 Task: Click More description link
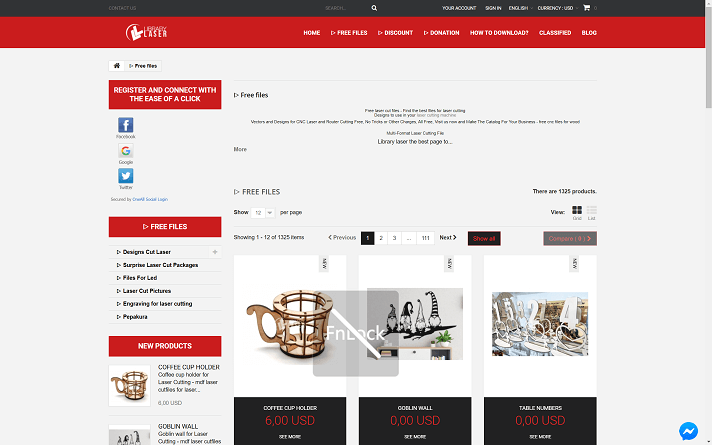[x=240, y=149]
